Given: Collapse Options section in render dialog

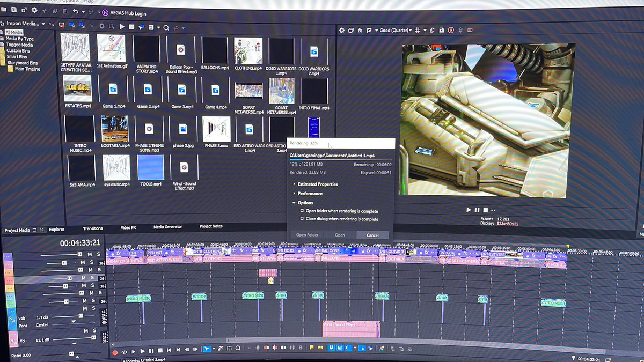Looking at the screenshot, I should point(294,203).
